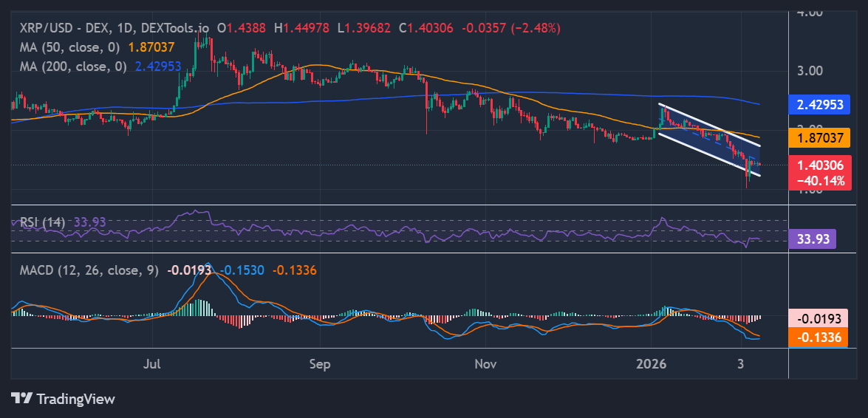This screenshot has width=868, height=418.
Task: Click the Nov marker on time axis
Action: point(485,364)
